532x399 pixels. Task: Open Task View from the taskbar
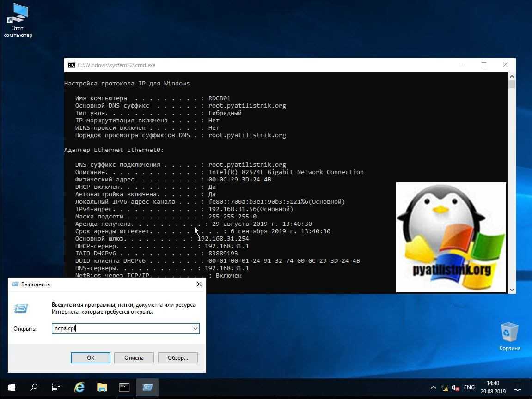[56, 387]
